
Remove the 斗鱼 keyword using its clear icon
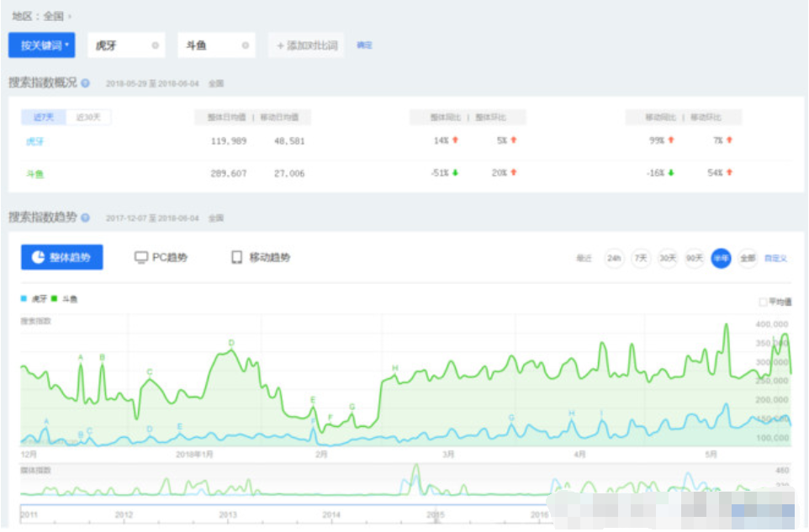245,45
